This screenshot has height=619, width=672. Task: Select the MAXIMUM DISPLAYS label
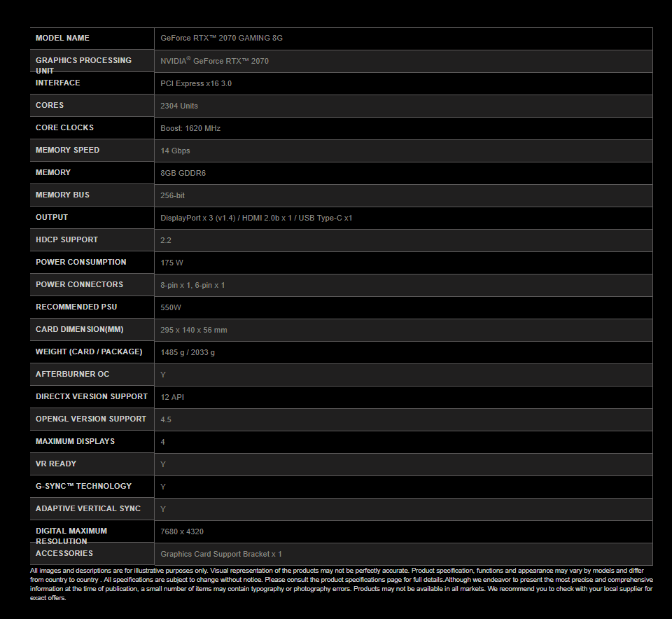[x=76, y=441]
